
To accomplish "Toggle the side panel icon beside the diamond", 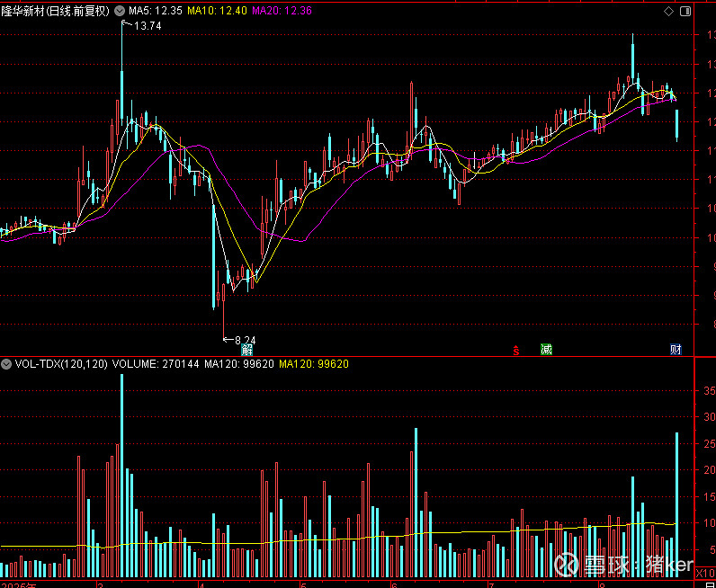I will pos(685,12).
